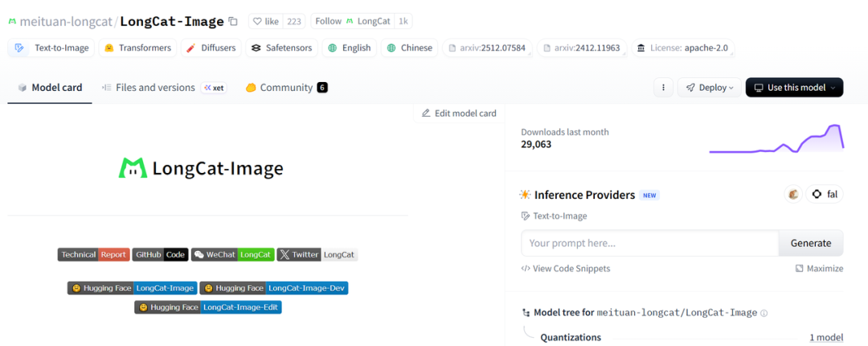Click the Inference Providers heading

(x=584, y=196)
